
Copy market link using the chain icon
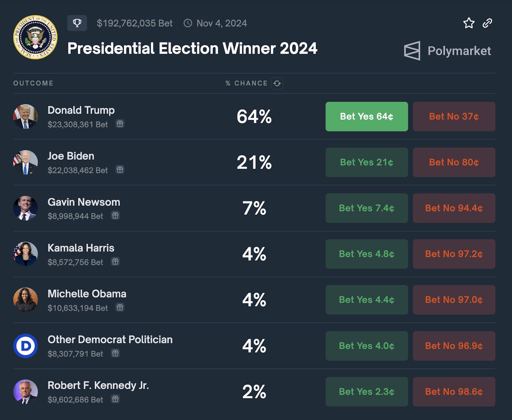(487, 23)
